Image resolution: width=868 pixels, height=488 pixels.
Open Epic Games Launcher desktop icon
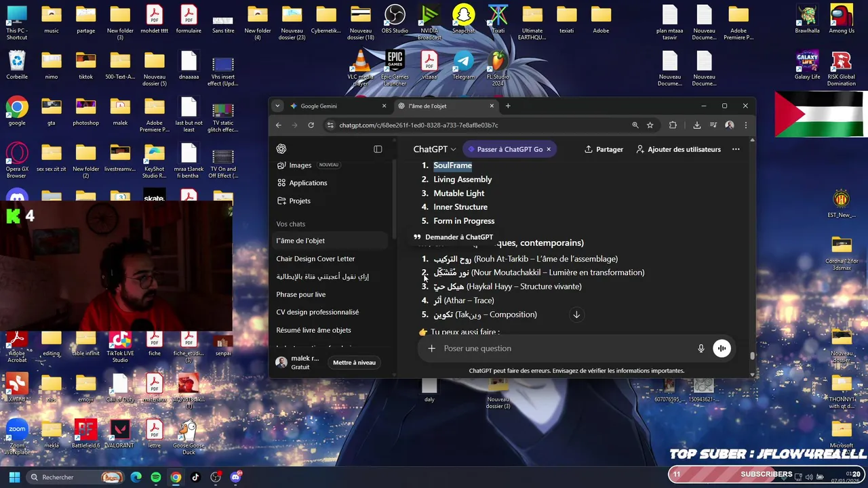click(x=395, y=68)
